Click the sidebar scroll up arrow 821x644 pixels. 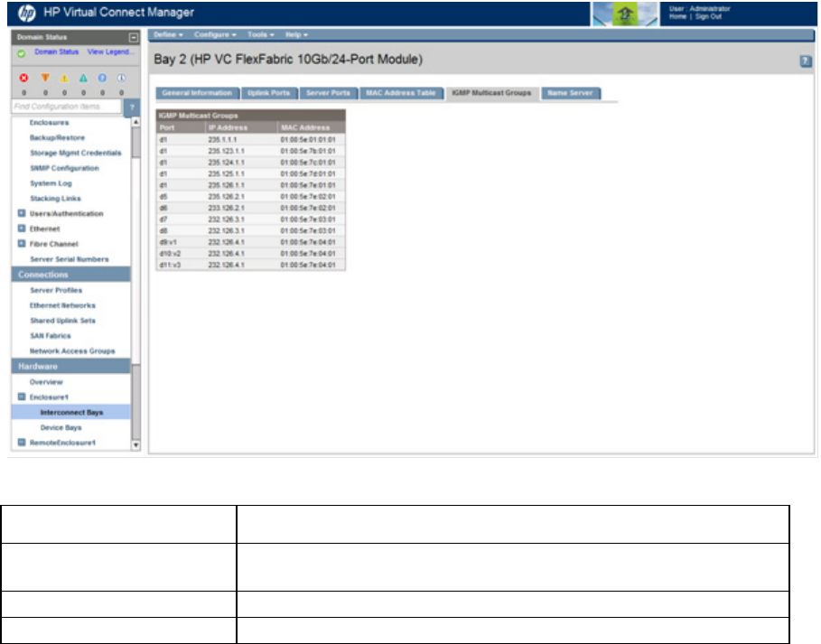tap(135, 122)
